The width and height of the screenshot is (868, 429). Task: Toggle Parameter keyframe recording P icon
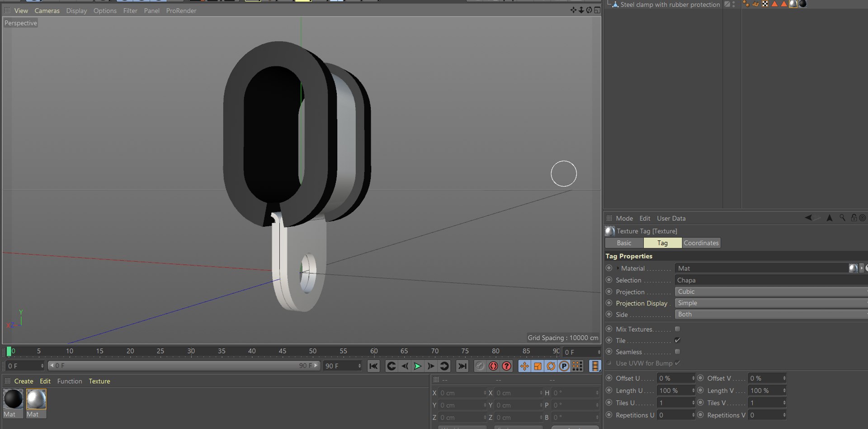(564, 366)
